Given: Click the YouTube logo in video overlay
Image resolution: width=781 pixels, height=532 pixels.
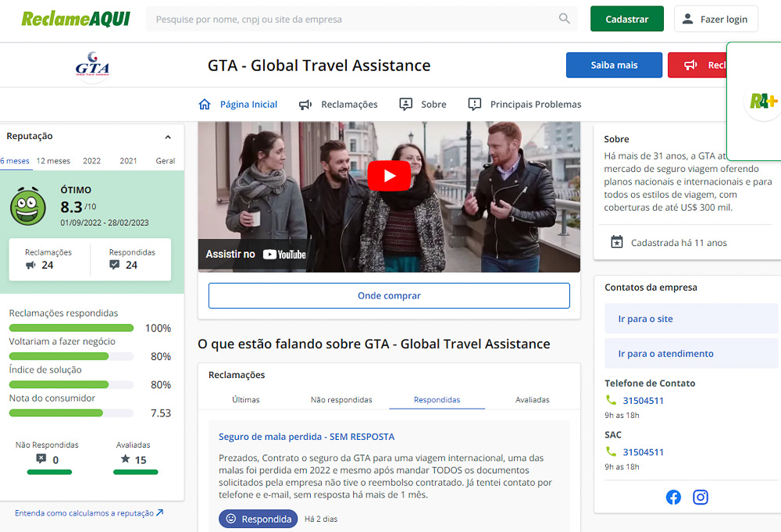Looking at the screenshot, I should (284, 255).
